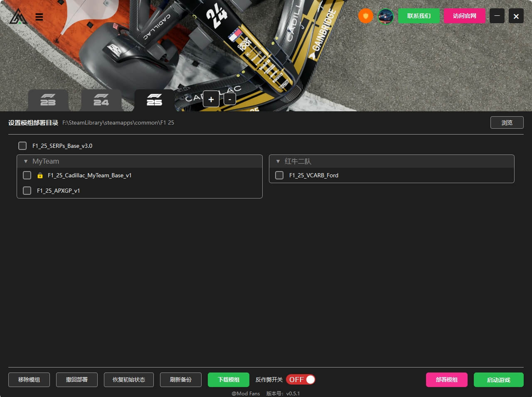Collapse the 红牛二队 group
The height and width of the screenshot is (397, 532).
[x=278, y=161]
